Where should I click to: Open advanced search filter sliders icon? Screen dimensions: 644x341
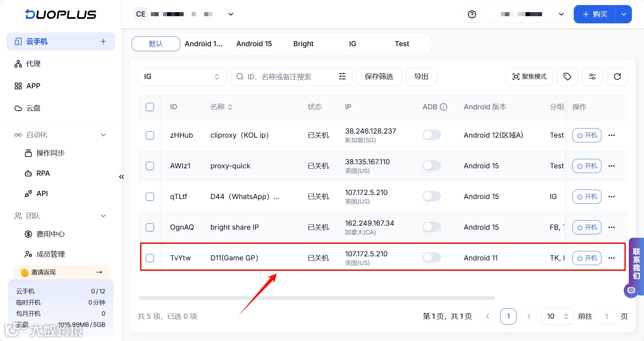[342, 77]
